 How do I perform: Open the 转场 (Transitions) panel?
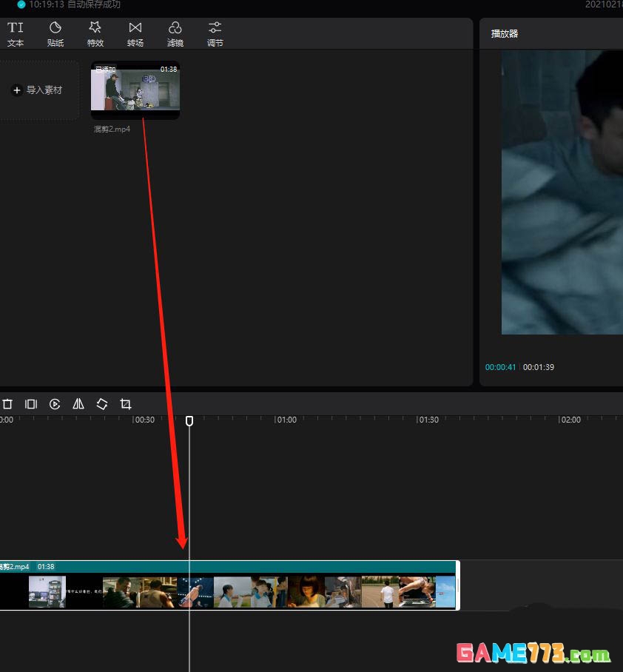click(x=135, y=33)
